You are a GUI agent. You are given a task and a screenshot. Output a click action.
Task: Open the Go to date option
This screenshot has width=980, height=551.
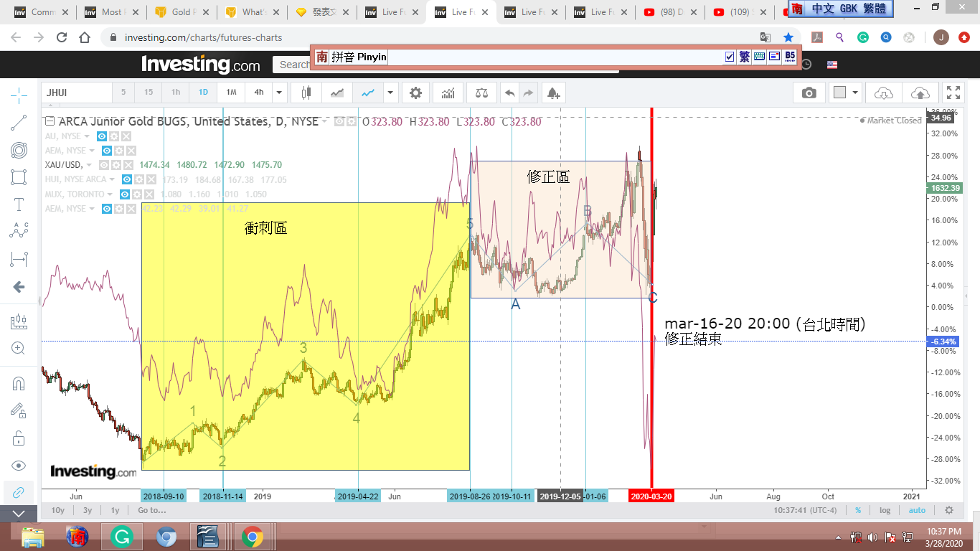(x=152, y=510)
